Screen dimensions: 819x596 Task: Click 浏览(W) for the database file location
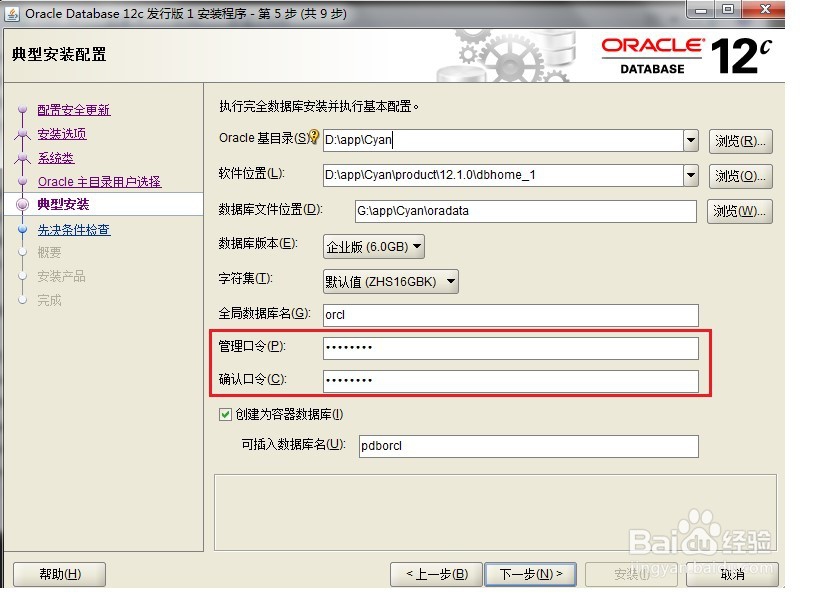click(739, 211)
